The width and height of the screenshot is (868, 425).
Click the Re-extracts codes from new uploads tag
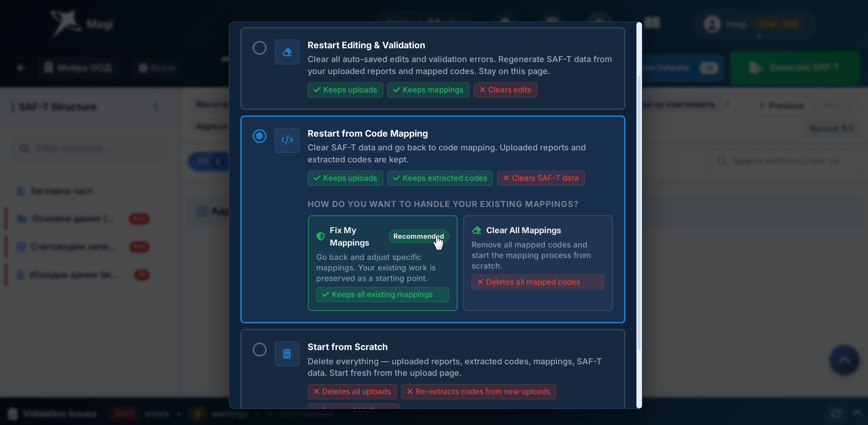pos(479,391)
